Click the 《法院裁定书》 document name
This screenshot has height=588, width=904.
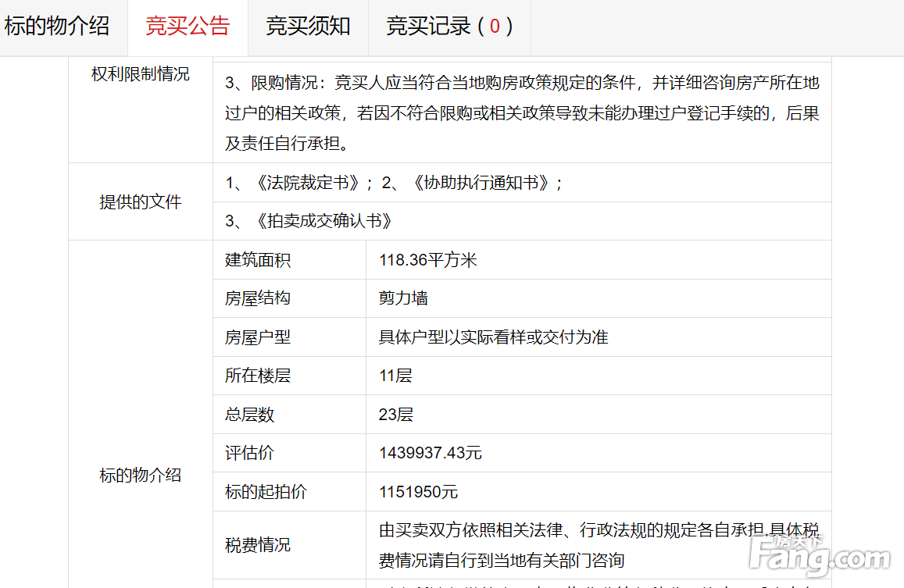coord(308,183)
